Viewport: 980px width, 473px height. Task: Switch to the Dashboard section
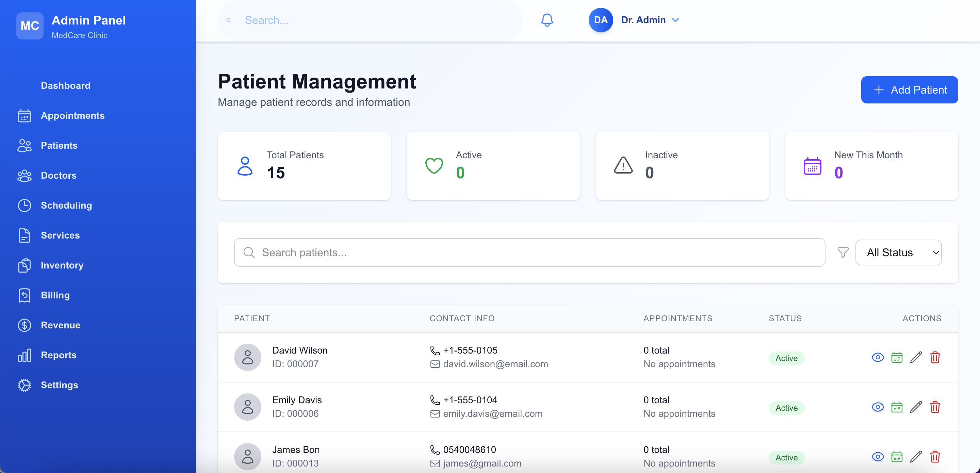point(65,85)
